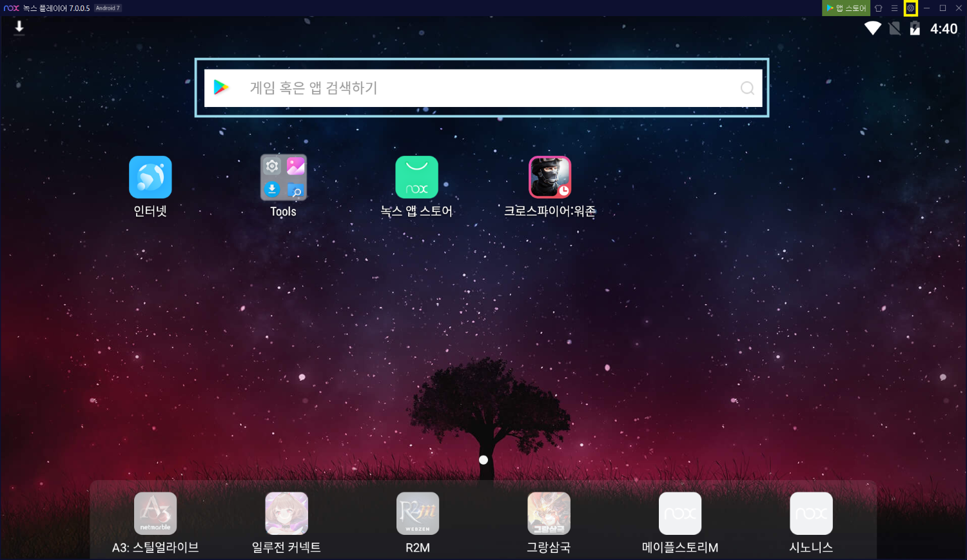The height and width of the screenshot is (560, 967).
Task: Open 그랑삼국 game in the dock
Action: pyautogui.click(x=549, y=514)
